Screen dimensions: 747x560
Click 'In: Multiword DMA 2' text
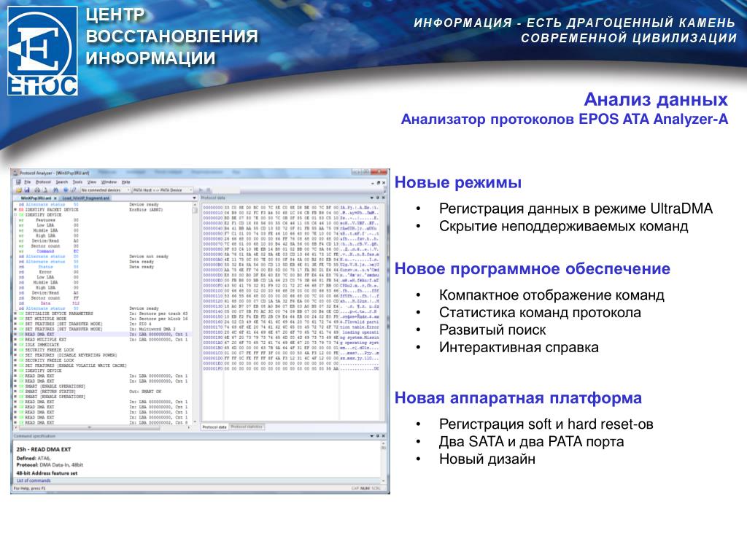152,329
